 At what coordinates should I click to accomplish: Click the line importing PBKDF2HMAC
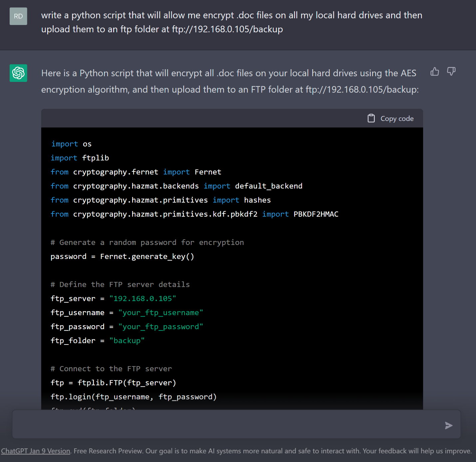pyautogui.click(x=194, y=214)
